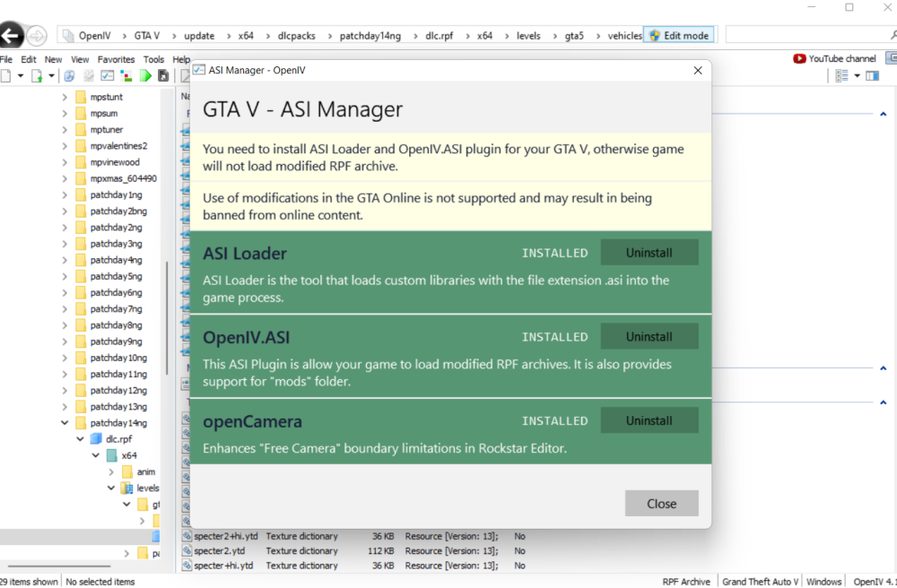Screen dimensions: 897x588
Task: Open the File menu
Action: (x=5, y=59)
